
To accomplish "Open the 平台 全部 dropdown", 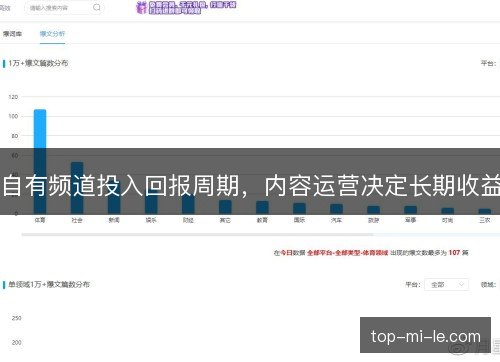I will click(446, 284).
